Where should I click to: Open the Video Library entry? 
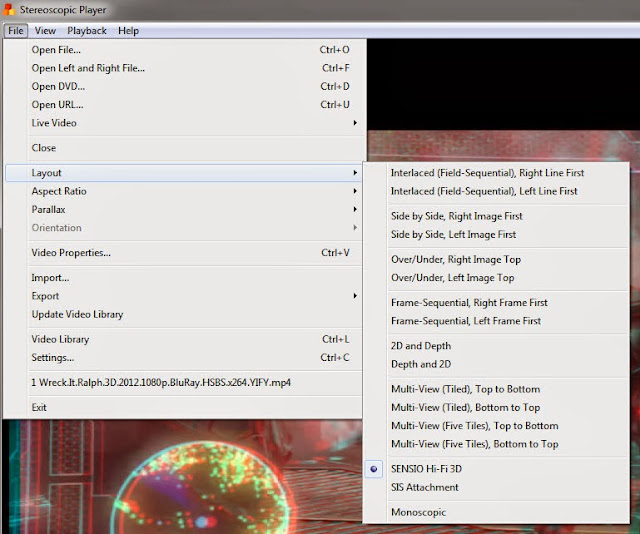(x=184, y=339)
